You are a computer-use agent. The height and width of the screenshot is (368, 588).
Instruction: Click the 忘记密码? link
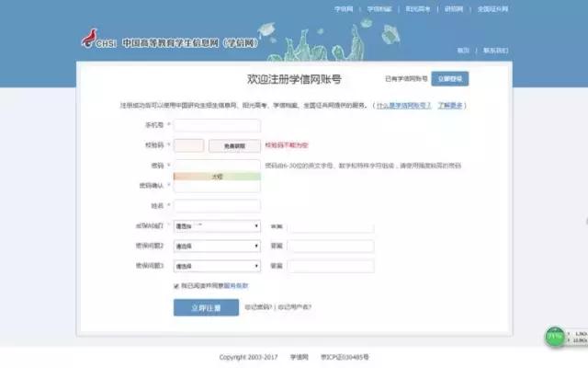(258, 308)
